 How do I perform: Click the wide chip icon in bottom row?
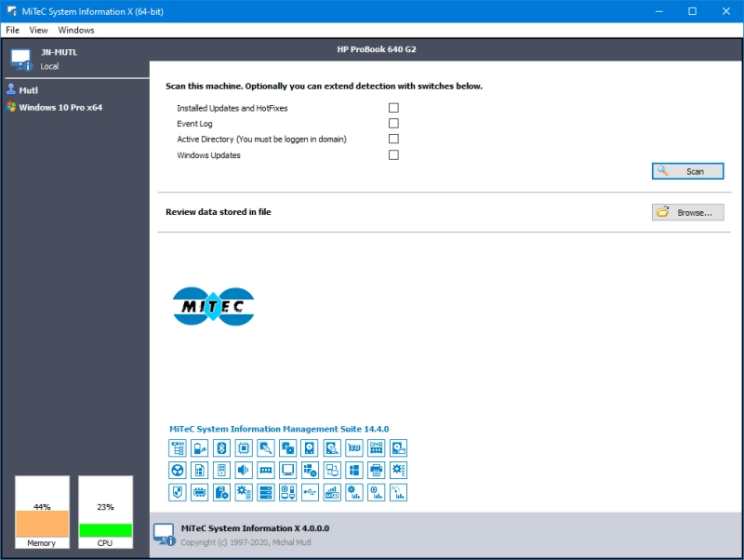click(x=199, y=493)
